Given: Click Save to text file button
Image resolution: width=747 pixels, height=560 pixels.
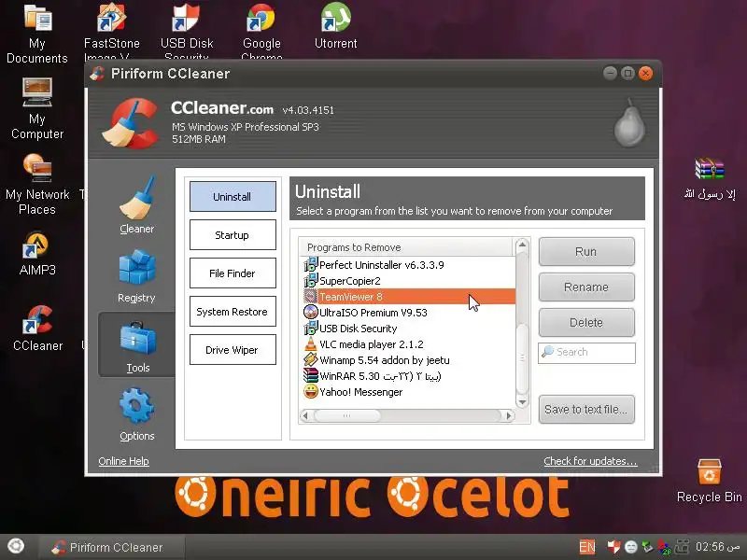Looking at the screenshot, I should pos(586,409).
